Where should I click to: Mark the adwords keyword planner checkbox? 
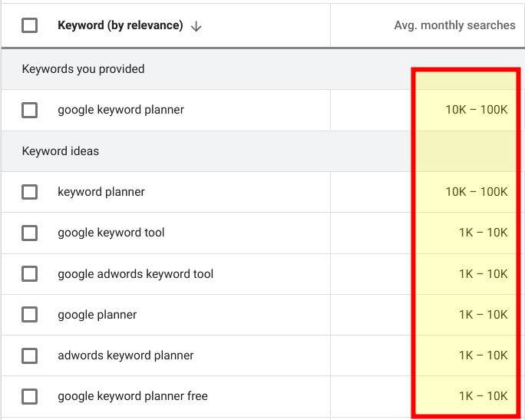(29, 356)
